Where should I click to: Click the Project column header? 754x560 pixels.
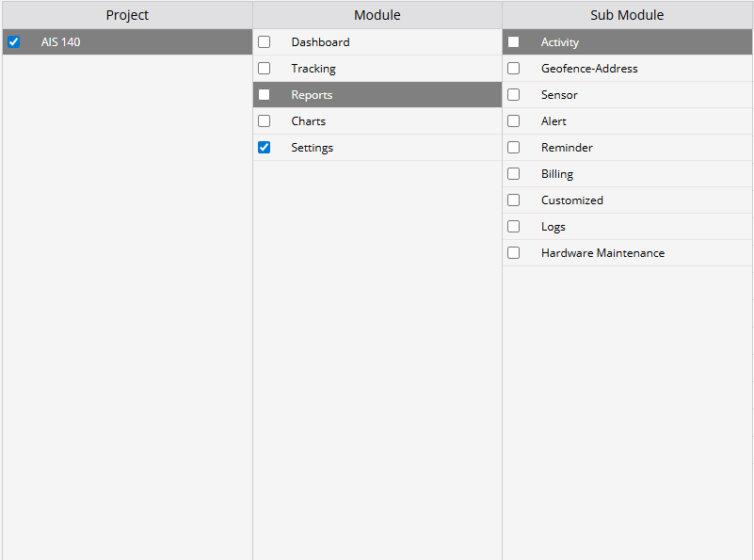tap(127, 15)
